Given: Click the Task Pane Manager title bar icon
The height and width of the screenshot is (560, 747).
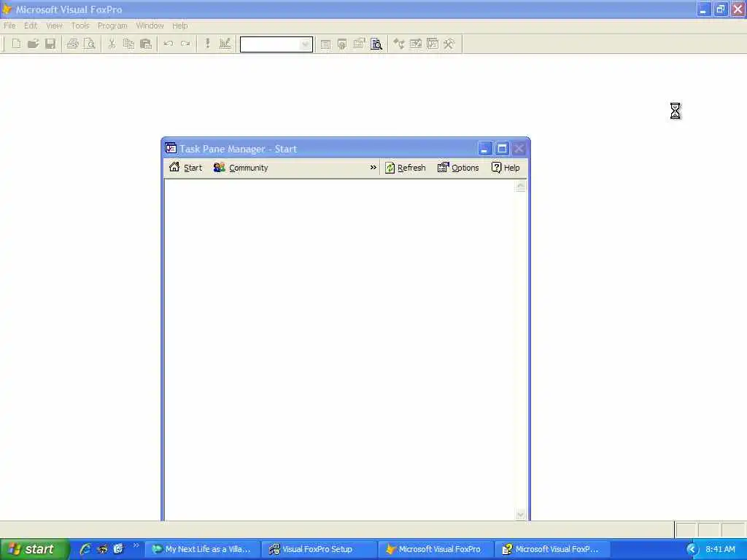Looking at the screenshot, I should pyautogui.click(x=171, y=148).
